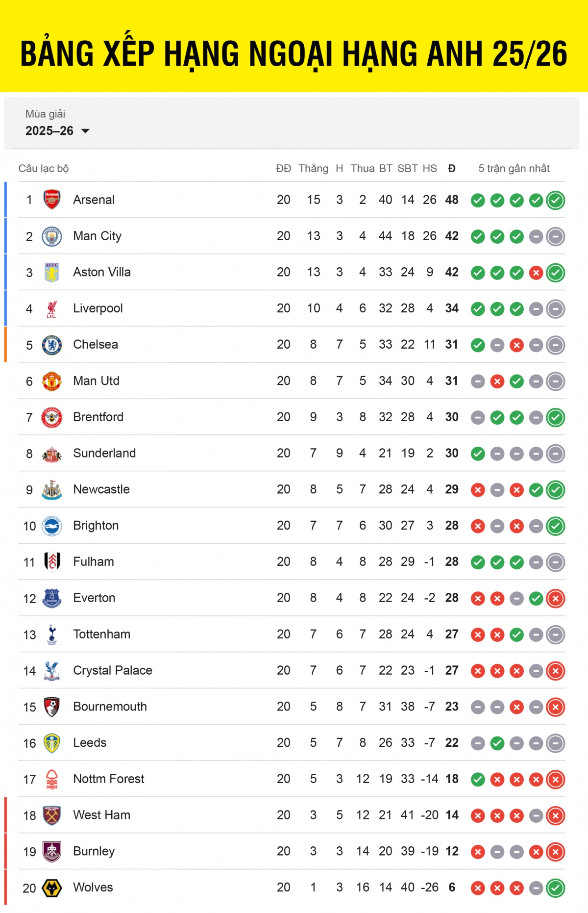This screenshot has height=913, width=588.
Task: Click the 5 trận gần nhất header
Action: (514, 169)
